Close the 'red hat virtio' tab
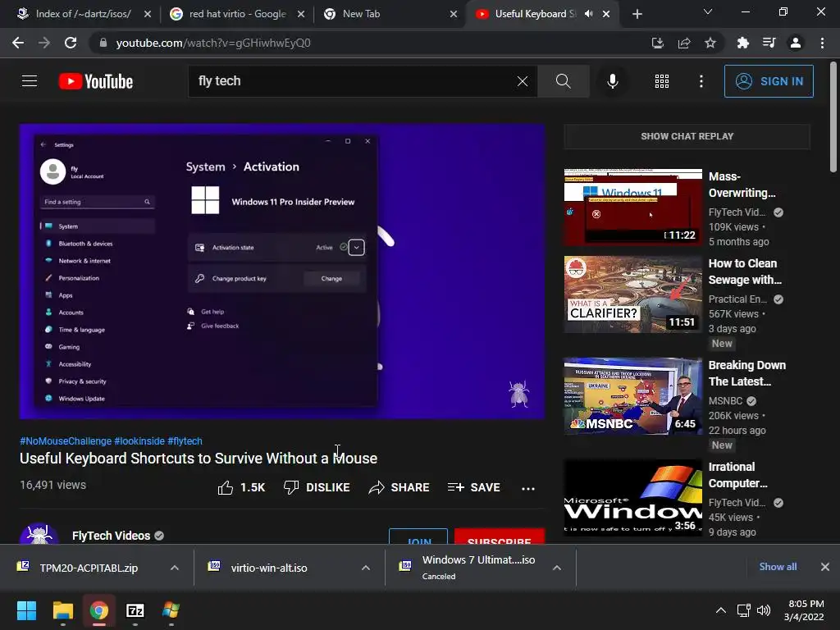The image size is (840, 630). [x=301, y=14]
